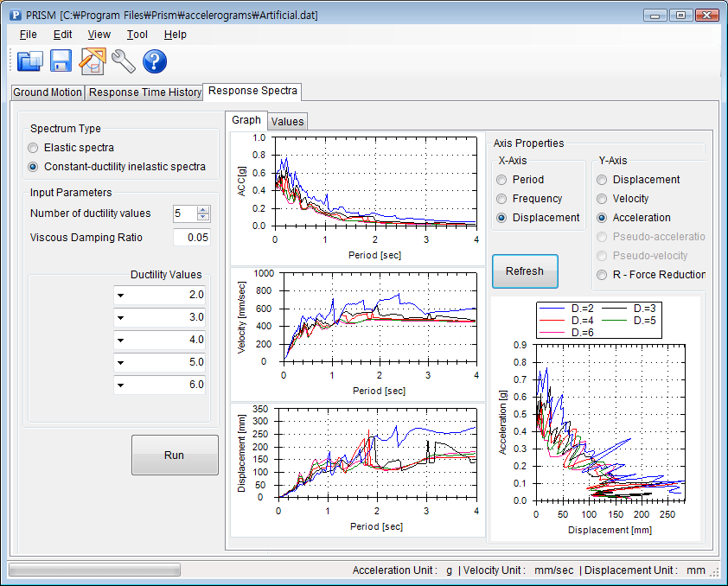Select Elastic spectra spectrum type
The image size is (728, 586).
(x=33, y=148)
